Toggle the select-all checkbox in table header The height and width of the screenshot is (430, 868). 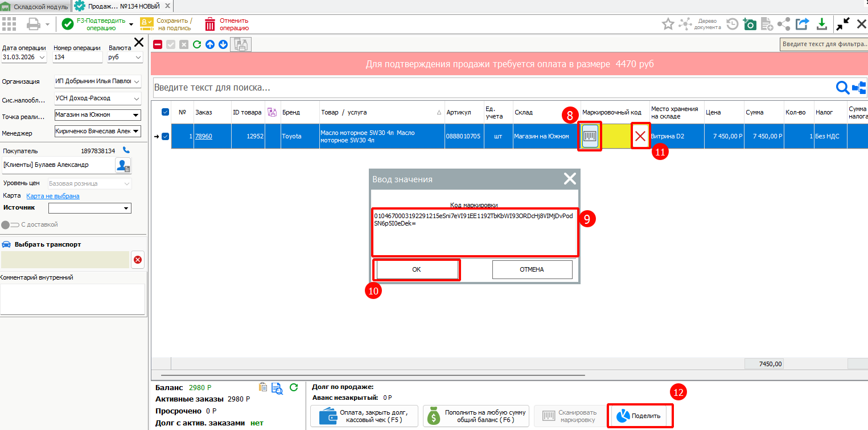165,112
